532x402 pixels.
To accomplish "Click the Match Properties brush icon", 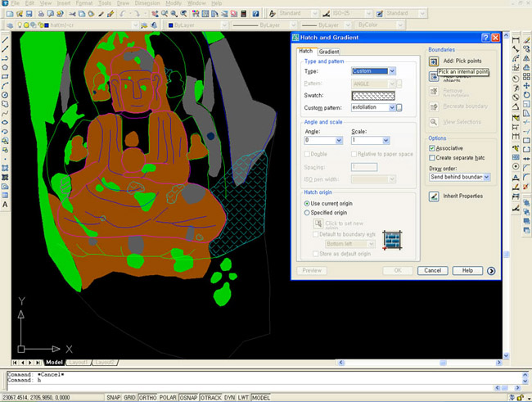I will pos(110,14).
